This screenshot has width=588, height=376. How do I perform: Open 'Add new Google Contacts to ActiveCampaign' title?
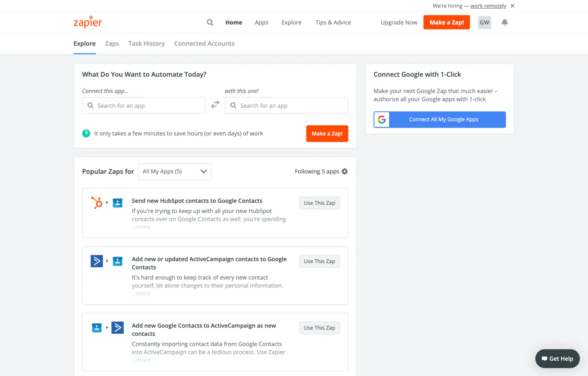(x=204, y=330)
